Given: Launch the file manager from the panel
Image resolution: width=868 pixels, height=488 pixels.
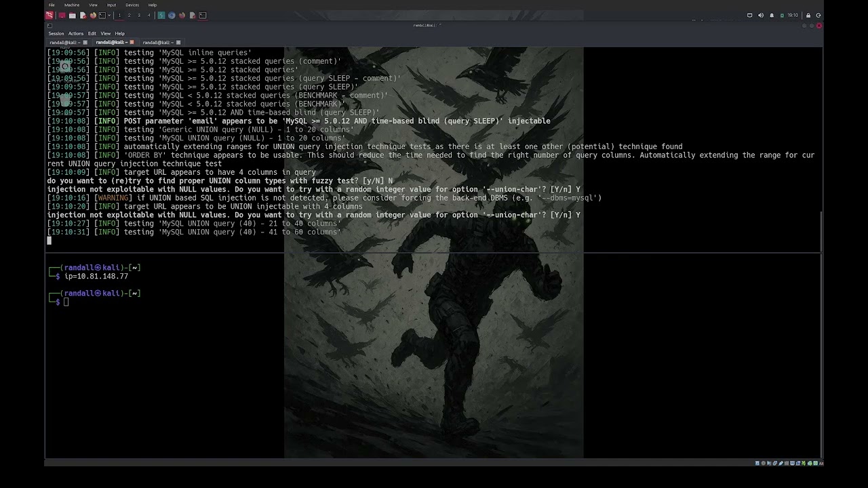Looking at the screenshot, I should [x=73, y=15].
